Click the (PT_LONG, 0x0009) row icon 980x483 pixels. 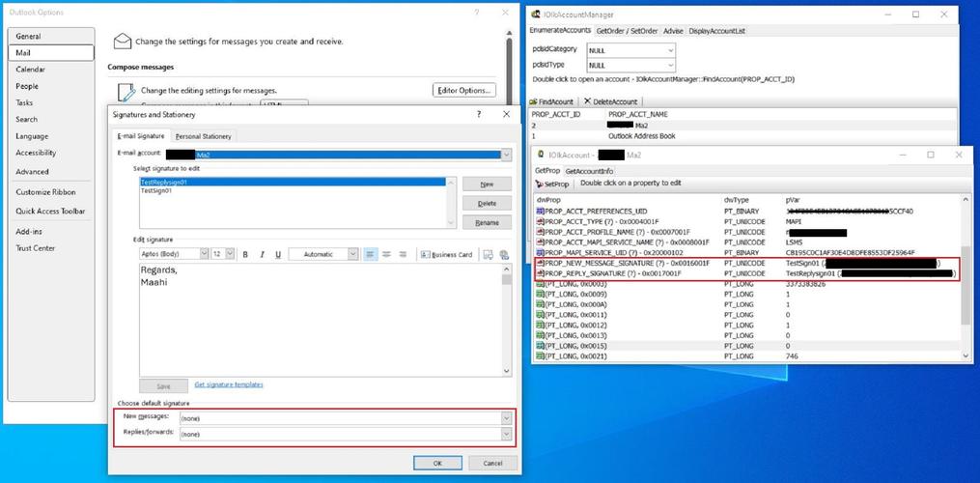[x=540, y=294]
